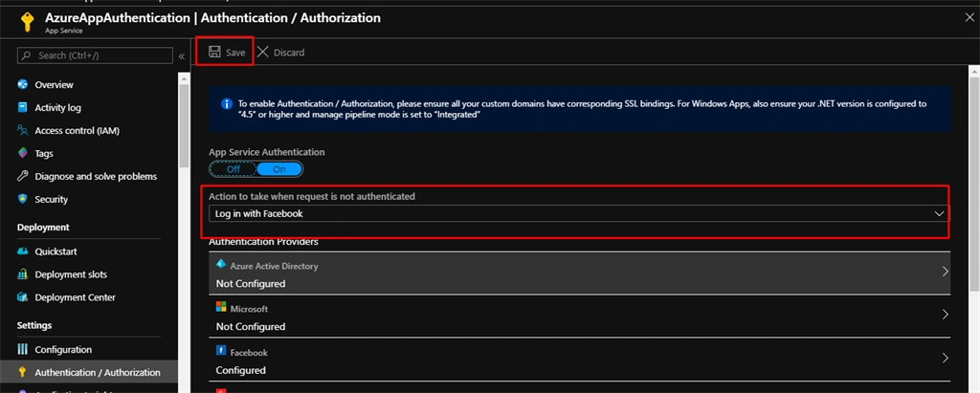The image size is (980, 393).
Task: Click the 'Authentication Providers' heading text
Action: pos(264,242)
